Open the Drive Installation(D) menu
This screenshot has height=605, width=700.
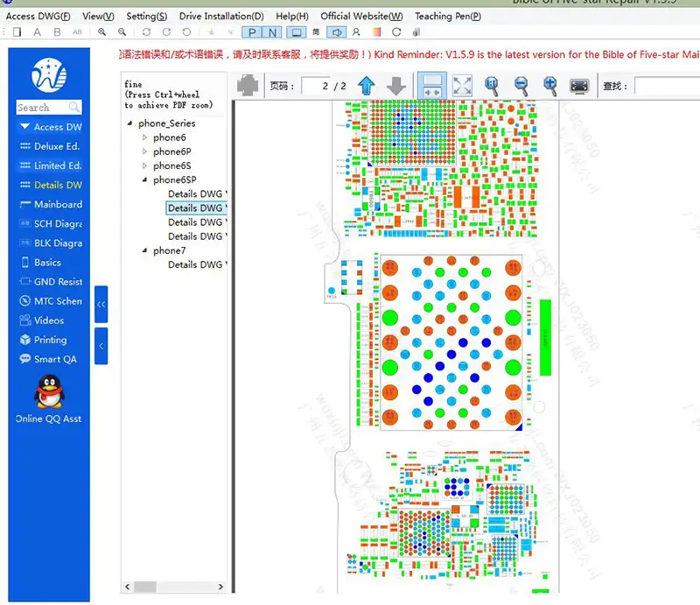pos(221,16)
